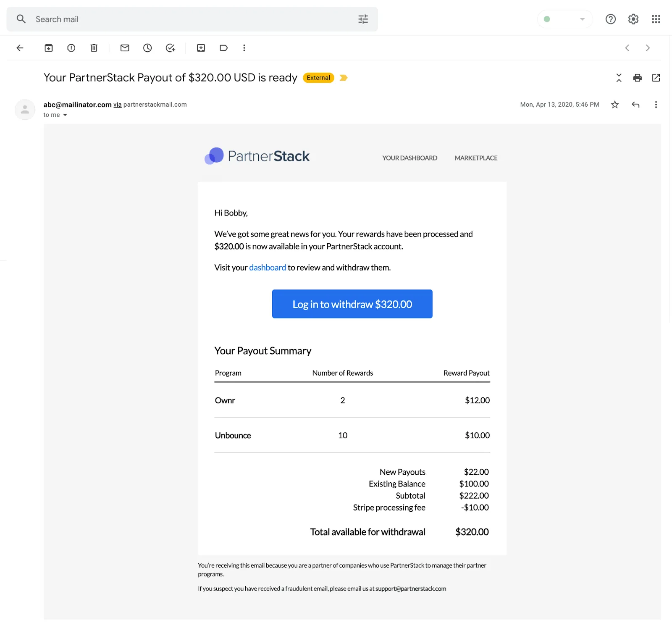Image resolution: width=672 pixels, height=631 pixels.
Task: Move email to another folder
Action: tap(201, 48)
